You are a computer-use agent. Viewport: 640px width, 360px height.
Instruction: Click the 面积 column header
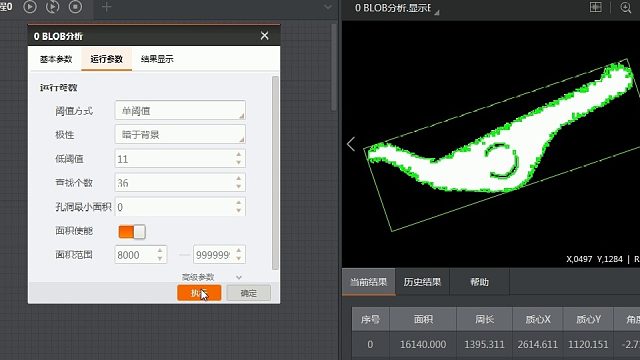[x=423, y=319]
